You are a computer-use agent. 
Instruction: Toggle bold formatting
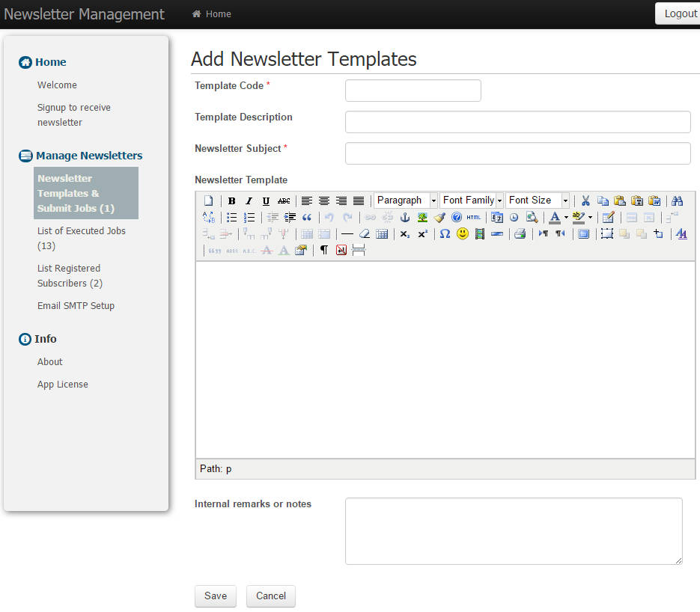pyautogui.click(x=231, y=201)
